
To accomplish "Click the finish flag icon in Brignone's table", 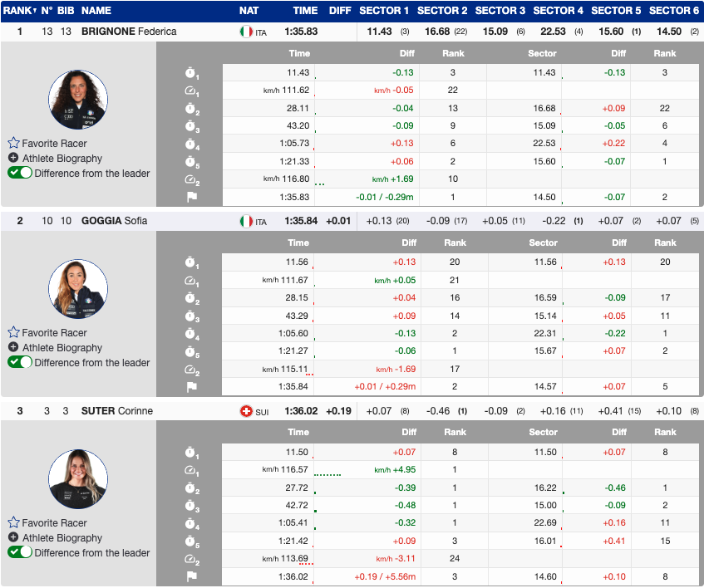I will [190, 198].
